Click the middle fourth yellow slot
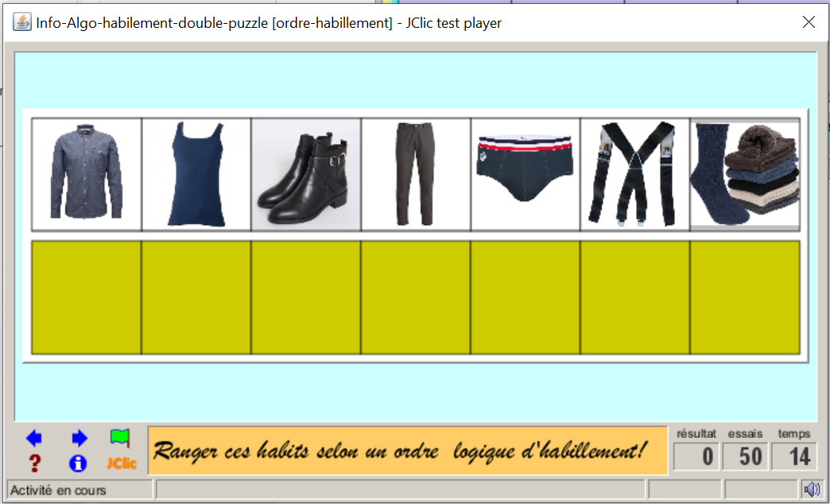The width and height of the screenshot is (830, 504). [416, 297]
